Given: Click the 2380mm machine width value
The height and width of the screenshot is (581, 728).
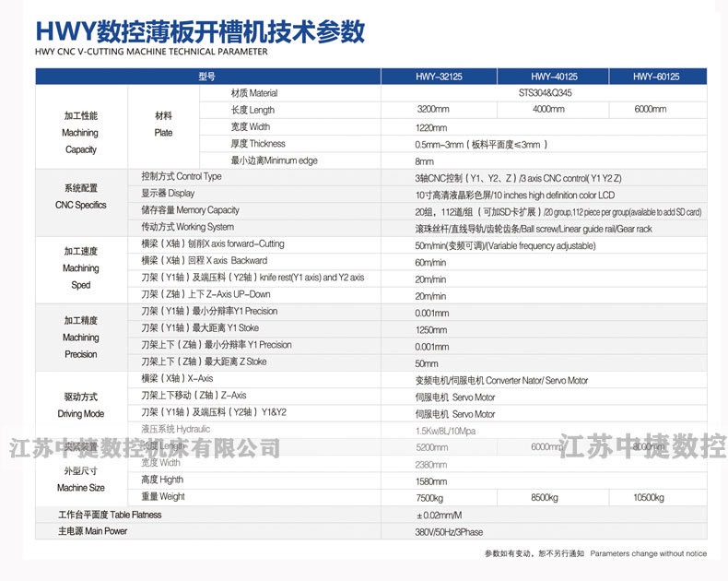Looking at the screenshot, I should click(431, 465).
